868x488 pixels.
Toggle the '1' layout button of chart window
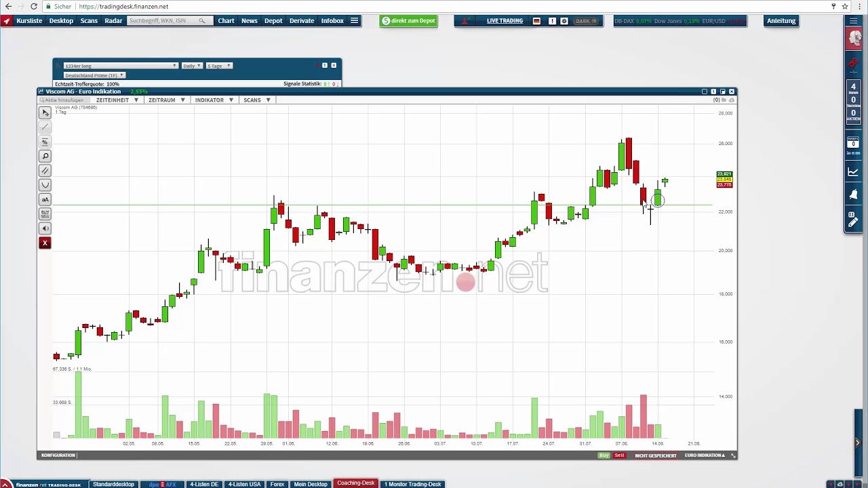[713, 91]
